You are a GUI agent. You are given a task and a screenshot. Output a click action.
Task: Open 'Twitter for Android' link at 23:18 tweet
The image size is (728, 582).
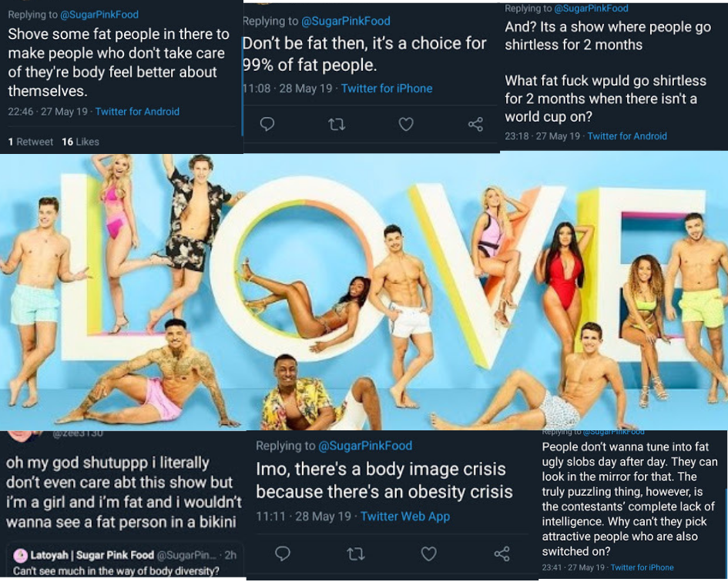(x=627, y=136)
